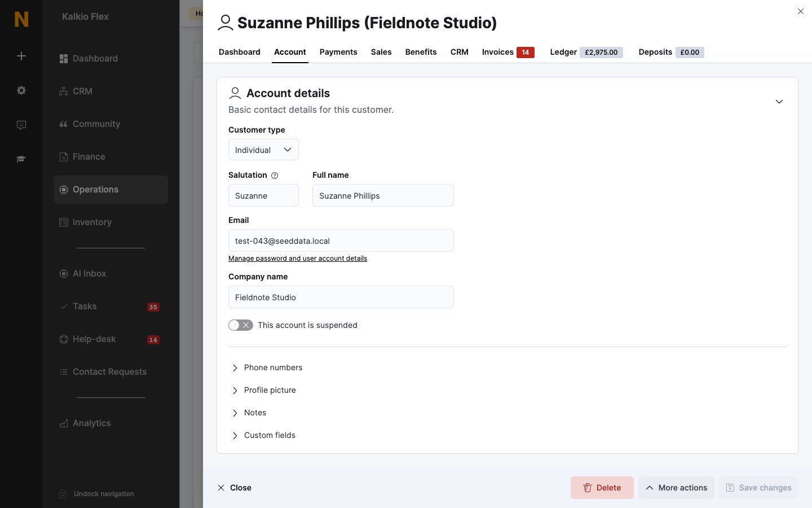
Task: Open Operations in the sidebar
Action: click(x=111, y=190)
